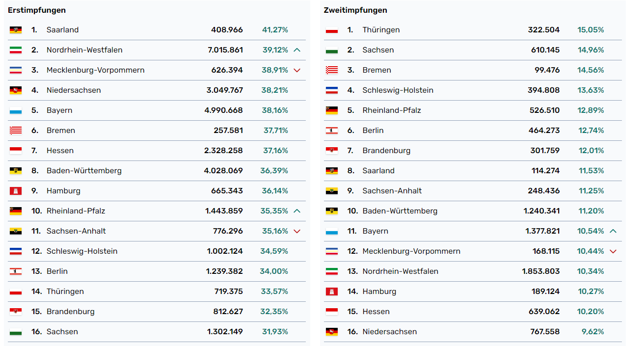This screenshot has height=346, width=644.
Task: Click the red down arrow beside Sachsen-Anhalt 35,16%
Action: click(x=296, y=231)
